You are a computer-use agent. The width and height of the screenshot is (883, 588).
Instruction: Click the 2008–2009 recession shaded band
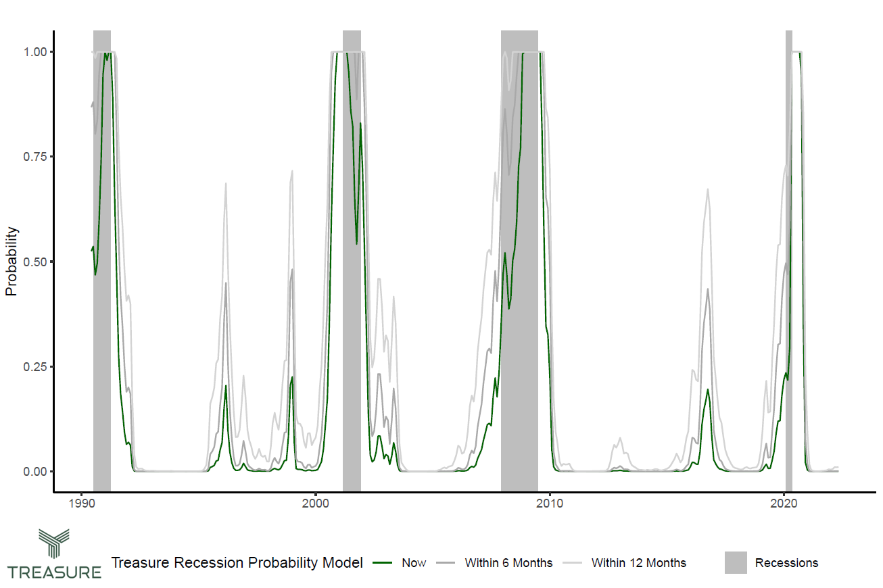[x=519, y=270]
